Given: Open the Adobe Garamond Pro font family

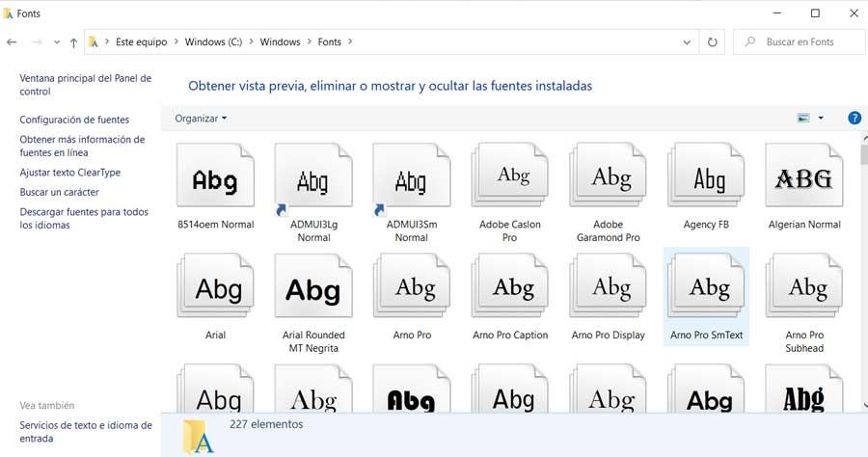Looking at the screenshot, I should tap(608, 175).
